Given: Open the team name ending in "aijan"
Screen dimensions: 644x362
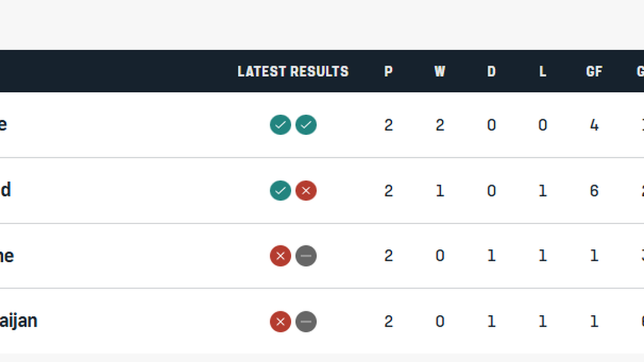Looking at the screenshot, I should pyautogui.click(x=18, y=321).
